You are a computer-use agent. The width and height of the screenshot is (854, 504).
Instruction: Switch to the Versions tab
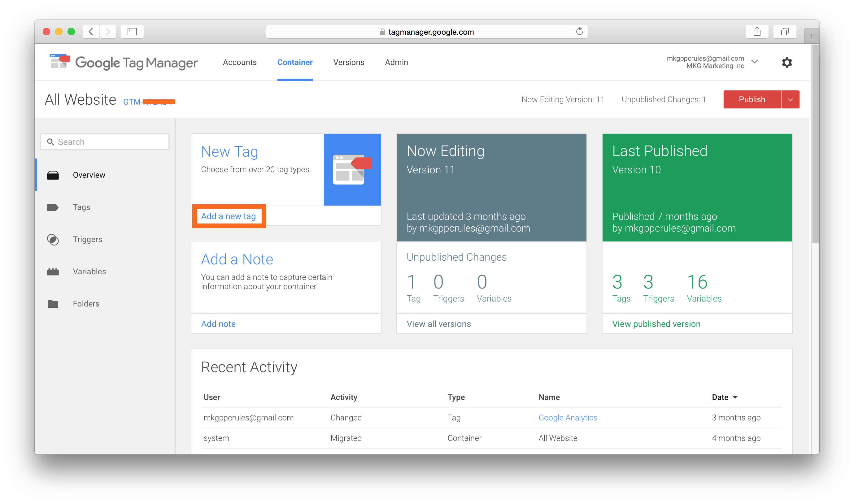coord(349,63)
